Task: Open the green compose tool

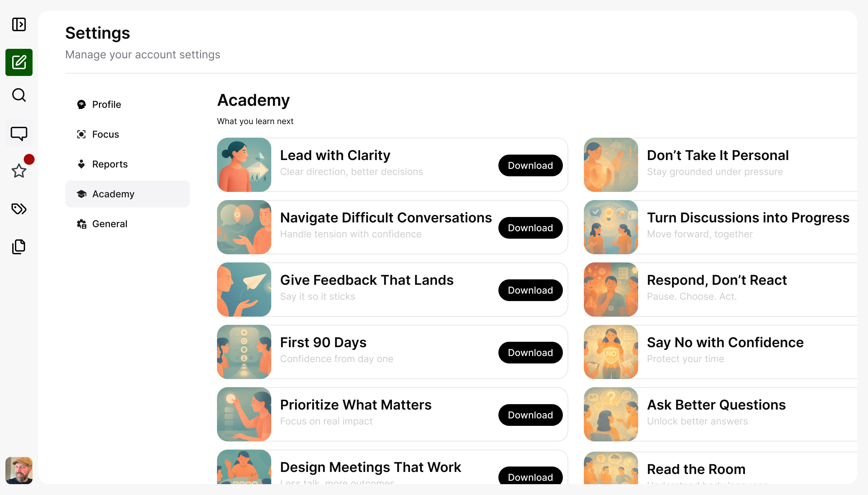Action: 19,62
